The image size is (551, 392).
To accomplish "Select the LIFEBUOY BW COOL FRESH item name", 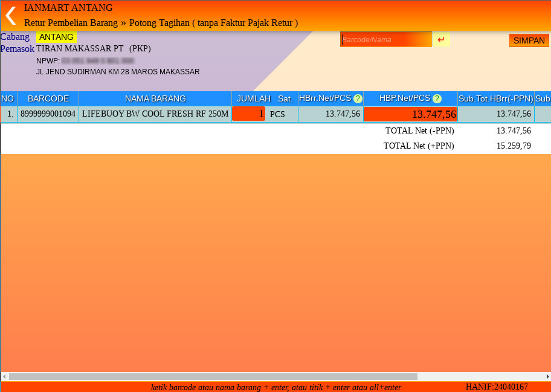I will pyautogui.click(x=155, y=114).
